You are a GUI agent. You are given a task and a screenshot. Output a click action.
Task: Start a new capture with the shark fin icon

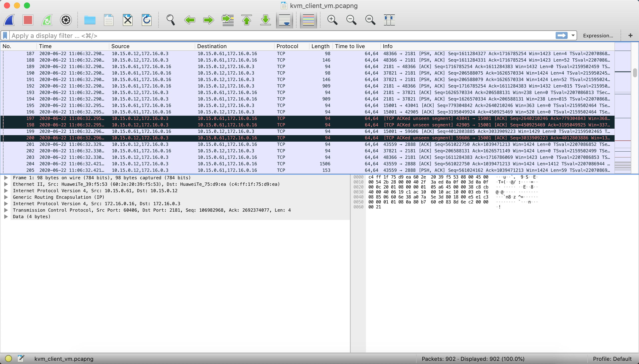coord(9,20)
